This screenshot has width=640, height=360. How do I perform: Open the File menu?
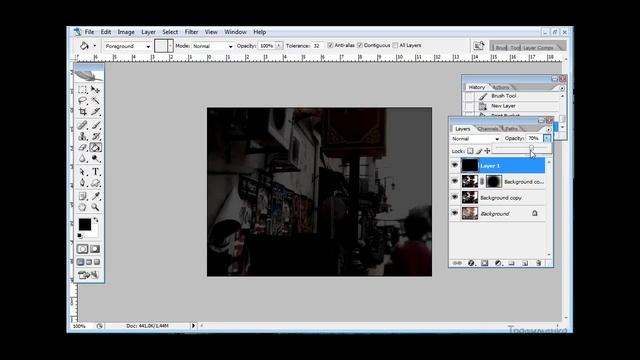point(89,32)
